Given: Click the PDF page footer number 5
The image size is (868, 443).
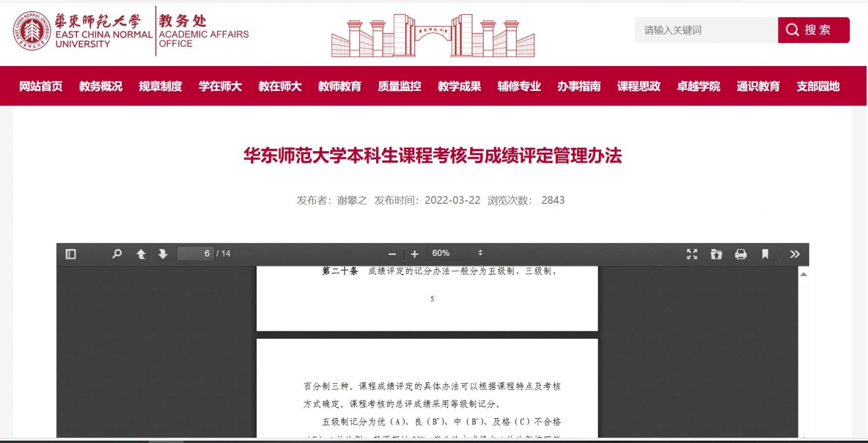Looking at the screenshot, I should (432, 299).
